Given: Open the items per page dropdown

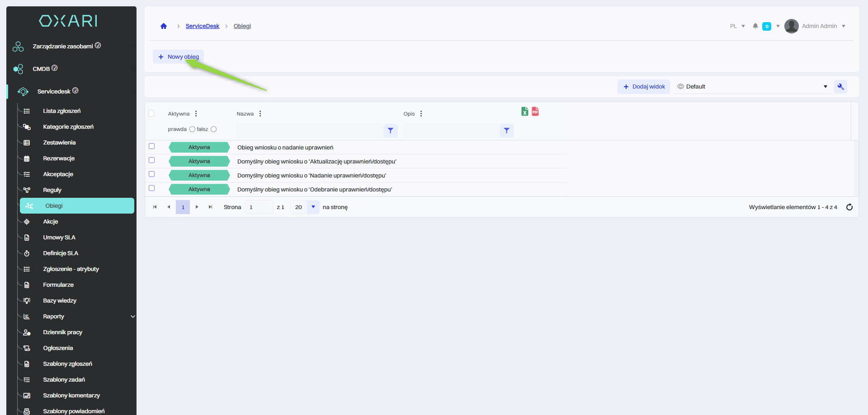Looking at the screenshot, I should coord(313,207).
